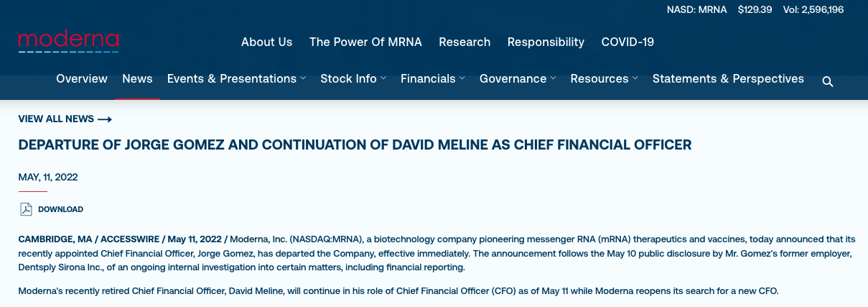This screenshot has height=307, width=868.
Task: Click the Moderna logo
Action: click(68, 42)
